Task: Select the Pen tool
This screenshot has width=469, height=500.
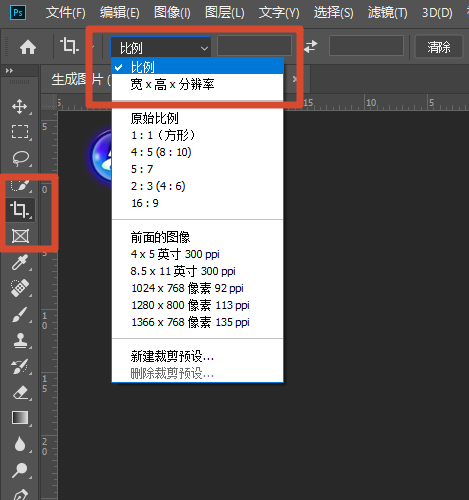Action: 20,495
